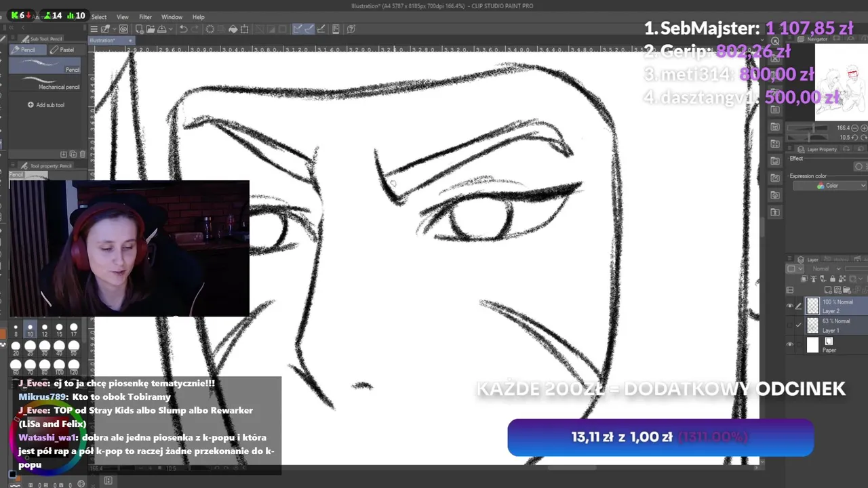Image resolution: width=868 pixels, height=488 pixels.
Task: Toggle Snap to Ruler in command bar
Action: [x=297, y=28]
